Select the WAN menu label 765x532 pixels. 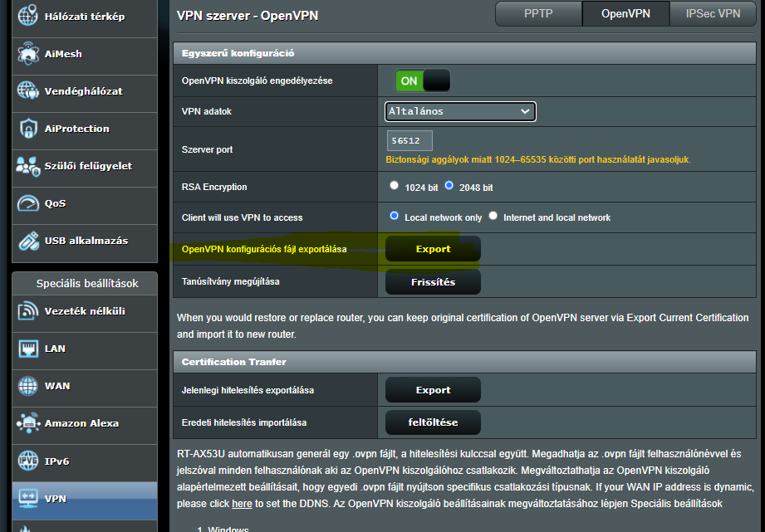pos(57,386)
